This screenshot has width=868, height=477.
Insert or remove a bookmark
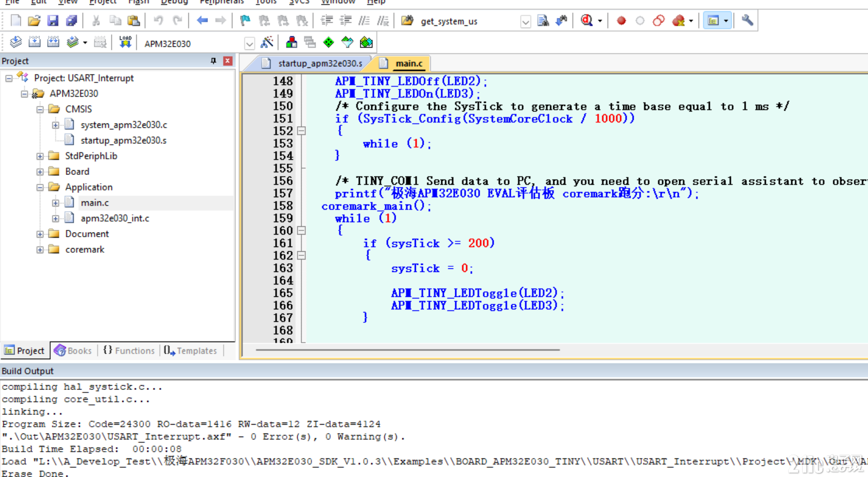point(245,21)
